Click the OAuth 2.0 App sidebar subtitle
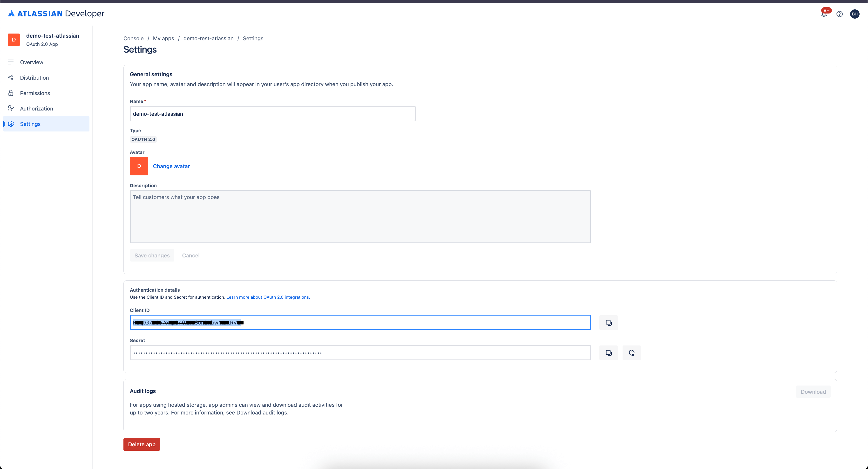This screenshot has height=469, width=868. 42,44
